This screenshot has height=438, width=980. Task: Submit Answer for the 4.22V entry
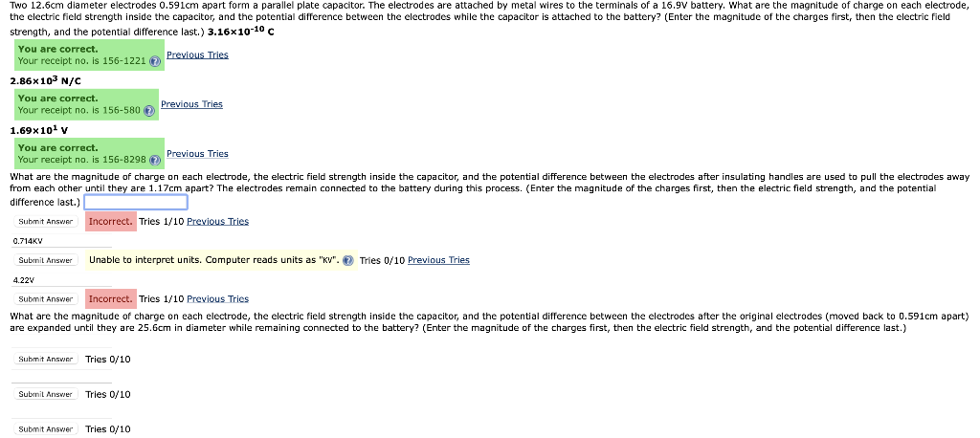46,298
